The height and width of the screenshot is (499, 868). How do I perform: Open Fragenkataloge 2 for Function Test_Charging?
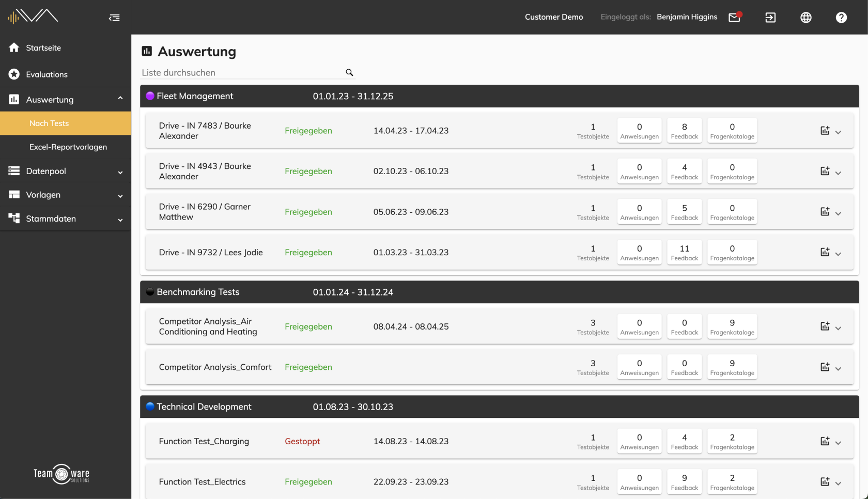tap(732, 441)
